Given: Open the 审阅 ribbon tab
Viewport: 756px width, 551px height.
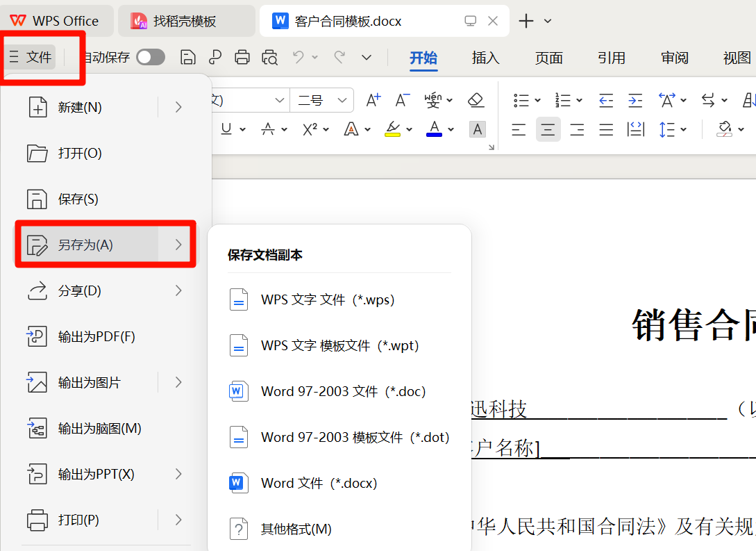Looking at the screenshot, I should click(x=673, y=58).
